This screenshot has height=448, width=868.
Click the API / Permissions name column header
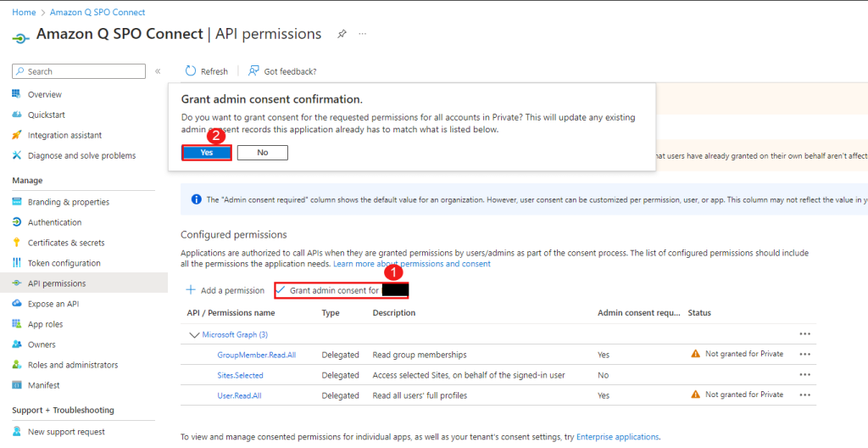click(231, 313)
